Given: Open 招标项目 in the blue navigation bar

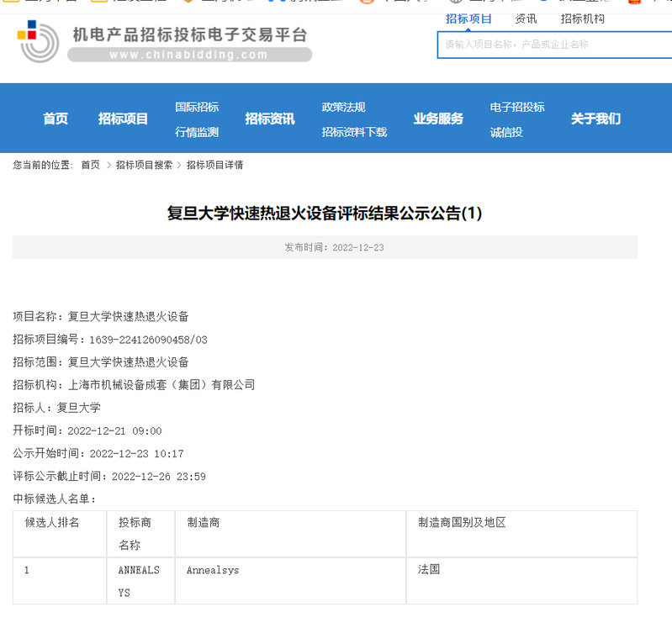Looking at the screenshot, I should point(123,119).
